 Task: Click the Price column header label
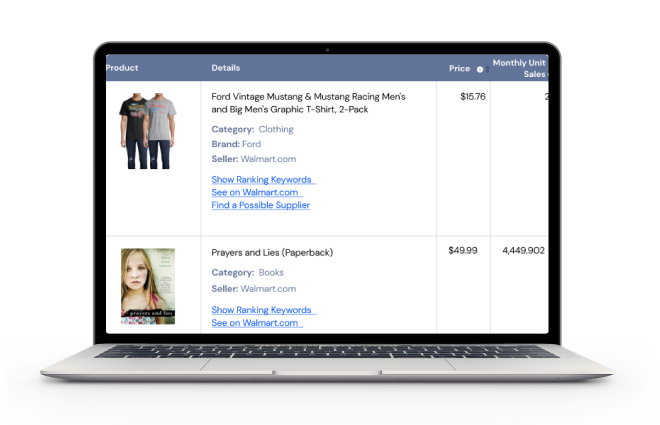coord(459,68)
